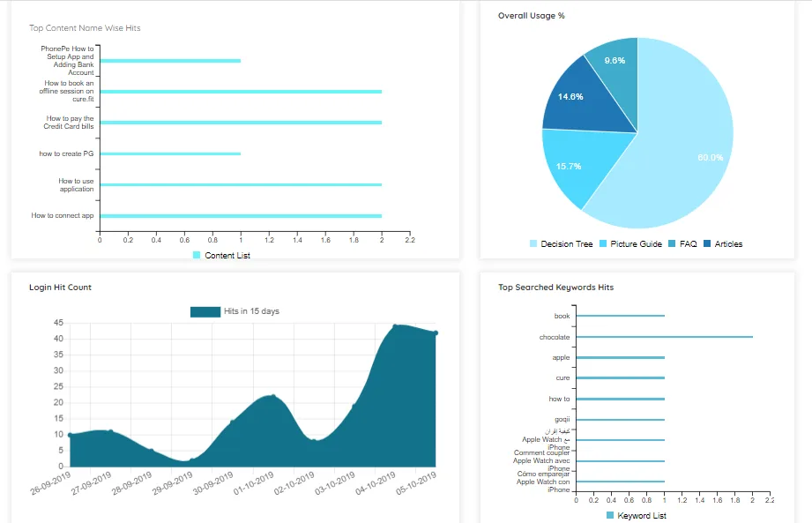Click the goqii keyword bar
Viewport: 812px width, 523px height.
point(621,420)
